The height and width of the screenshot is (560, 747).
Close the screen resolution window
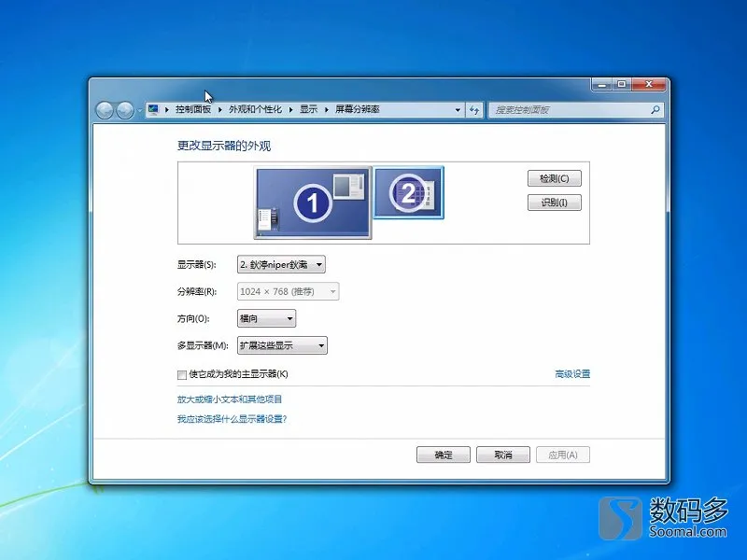pyautogui.click(x=648, y=84)
